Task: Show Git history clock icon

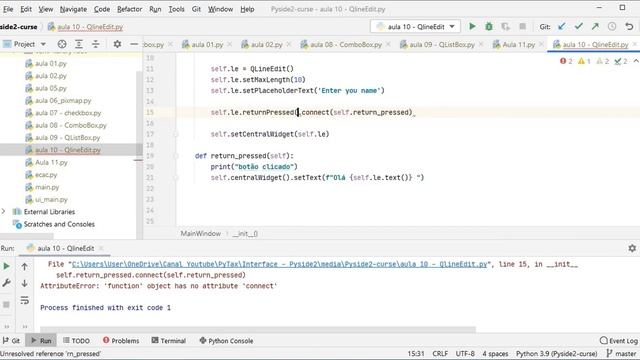Action: point(612,27)
